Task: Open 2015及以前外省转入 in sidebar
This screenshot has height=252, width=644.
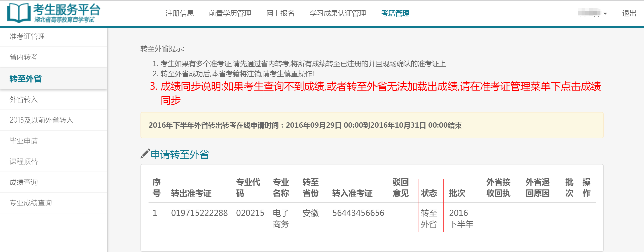Action: pos(41,120)
